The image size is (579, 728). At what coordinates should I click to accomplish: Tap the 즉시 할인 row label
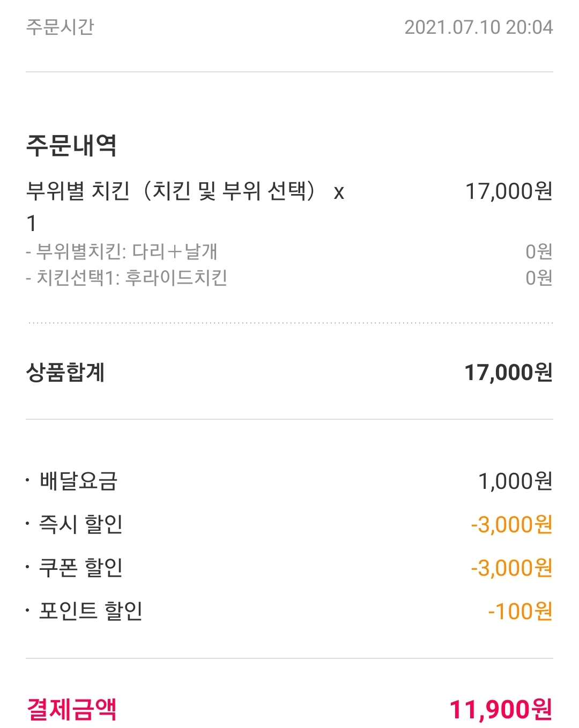[x=81, y=524]
